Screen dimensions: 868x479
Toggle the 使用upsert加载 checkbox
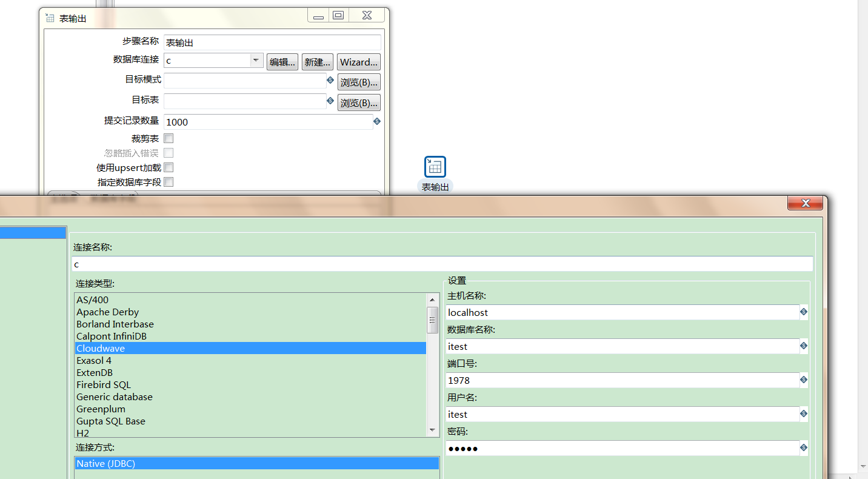[x=169, y=167]
